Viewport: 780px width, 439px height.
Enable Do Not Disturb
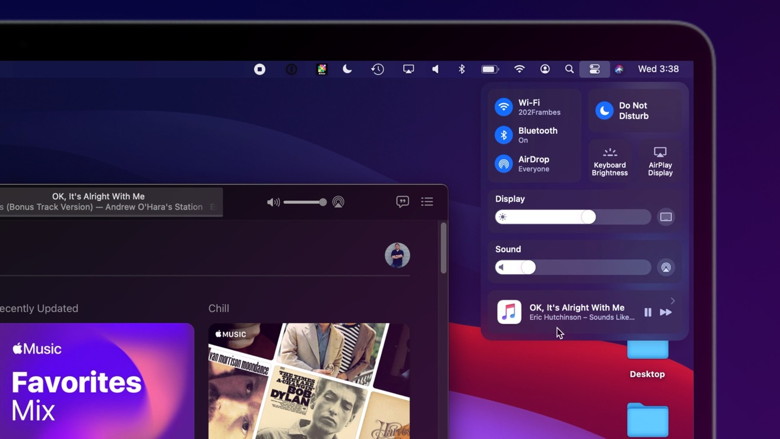[x=605, y=111]
